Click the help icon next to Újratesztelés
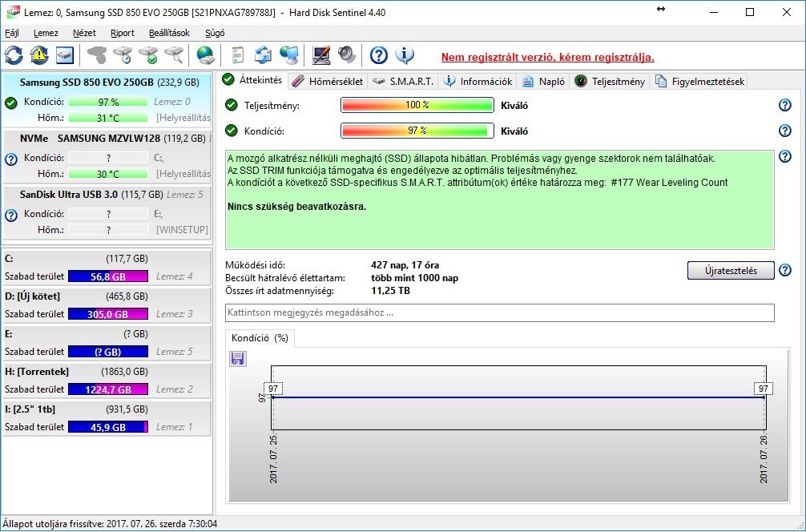This screenshot has width=806, height=532. coord(785,270)
